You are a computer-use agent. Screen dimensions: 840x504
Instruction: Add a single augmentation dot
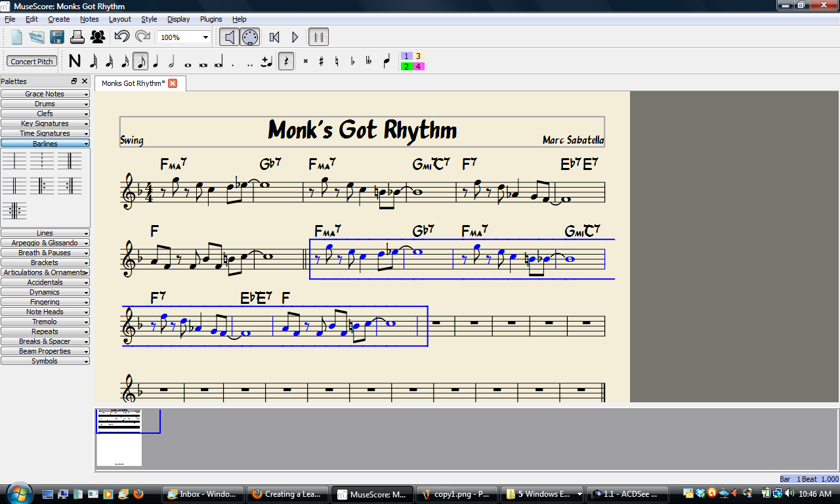click(x=234, y=64)
